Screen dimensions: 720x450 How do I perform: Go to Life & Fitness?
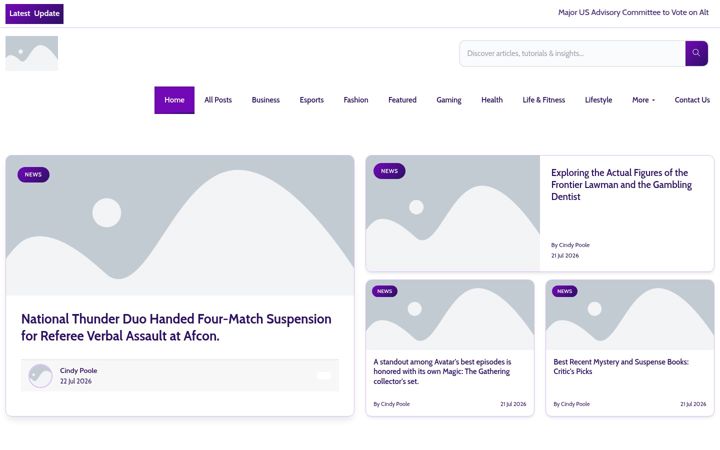[544, 100]
